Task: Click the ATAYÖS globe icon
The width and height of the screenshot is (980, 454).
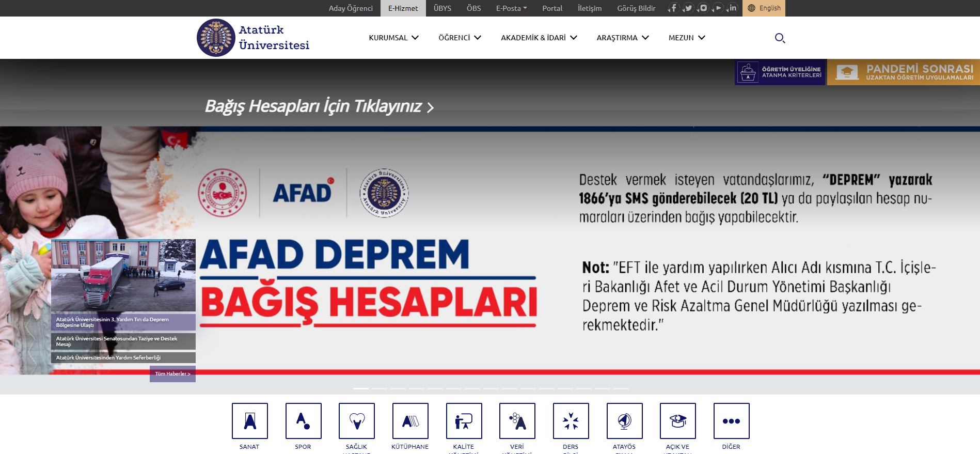Action: click(624, 421)
